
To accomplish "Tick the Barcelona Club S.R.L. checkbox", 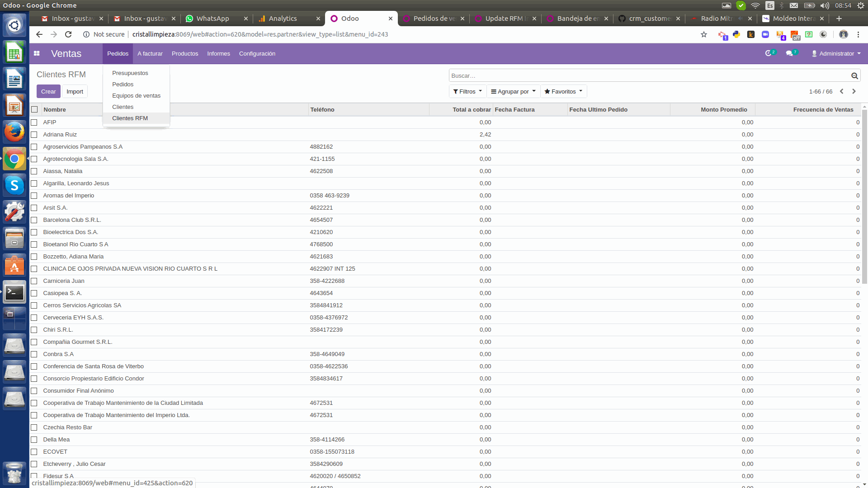I will [x=34, y=220].
